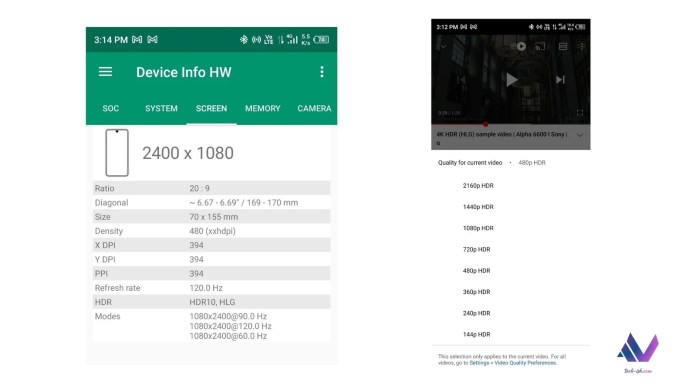This screenshot has width=696, height=392.
Task: Open the CAMERA tab
Action: [x=314, y=108]
